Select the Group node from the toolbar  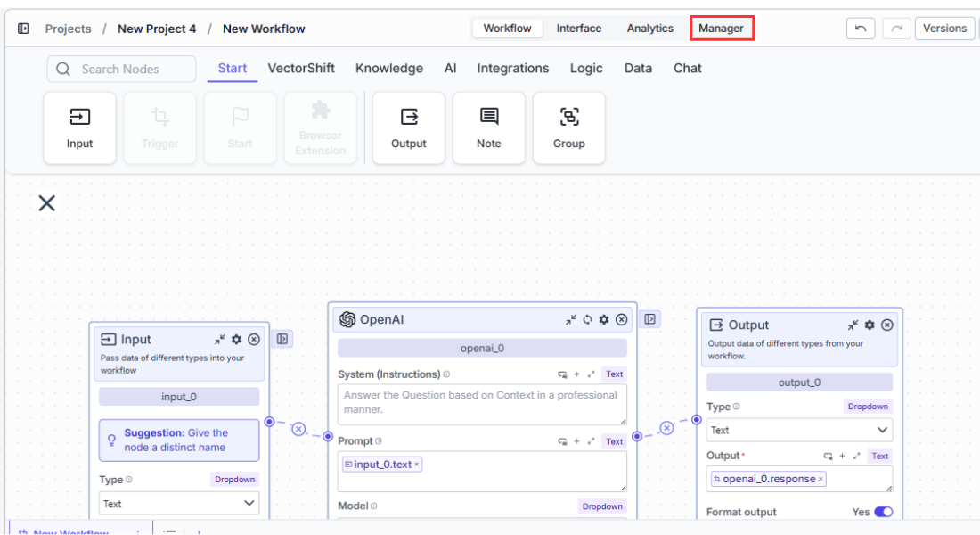pos(568,128)
